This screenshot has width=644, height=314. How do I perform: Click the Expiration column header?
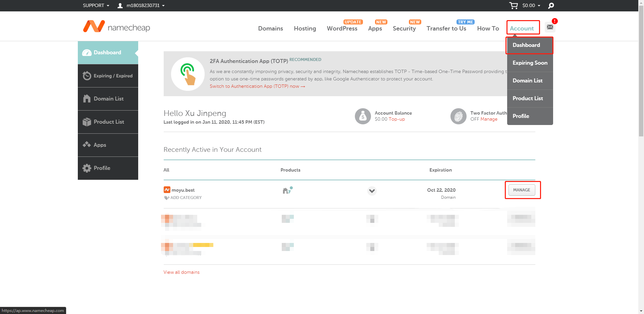pos(441,170)
